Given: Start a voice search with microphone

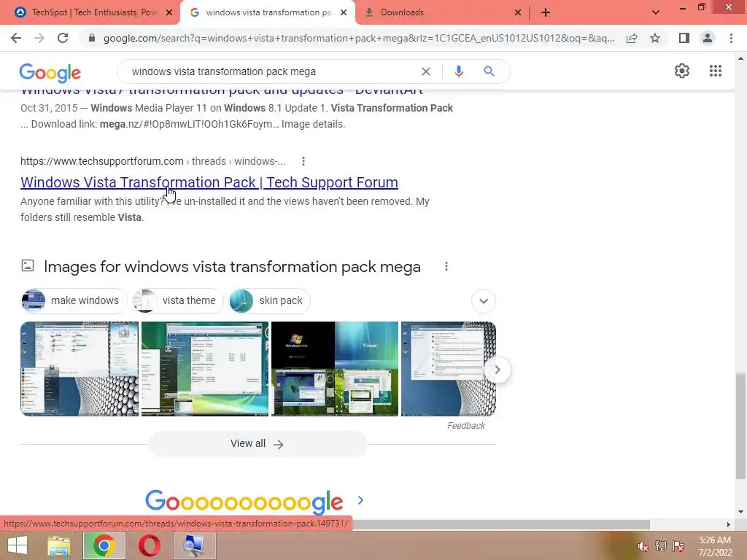Looking at the screenshot, I should (x=458, y=71).
